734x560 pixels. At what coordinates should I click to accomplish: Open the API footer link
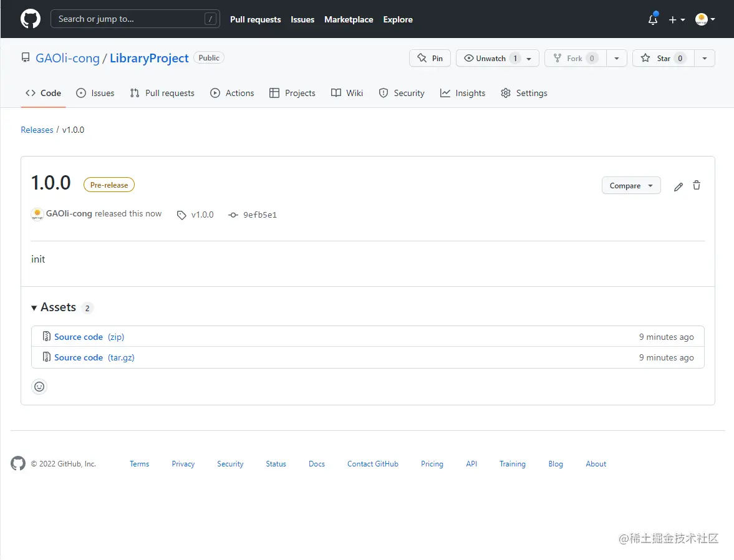[471, 463]
